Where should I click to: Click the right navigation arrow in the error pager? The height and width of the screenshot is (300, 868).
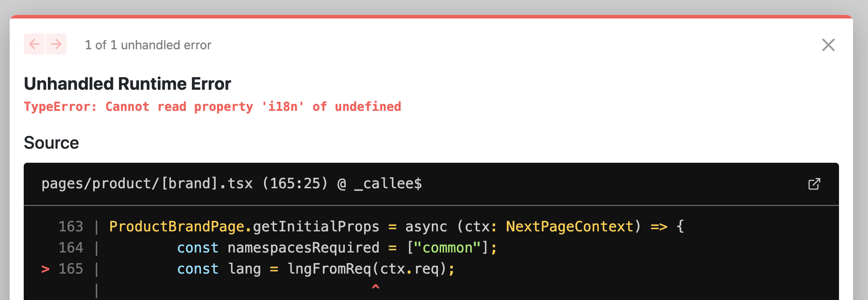(x=56, y=44)
